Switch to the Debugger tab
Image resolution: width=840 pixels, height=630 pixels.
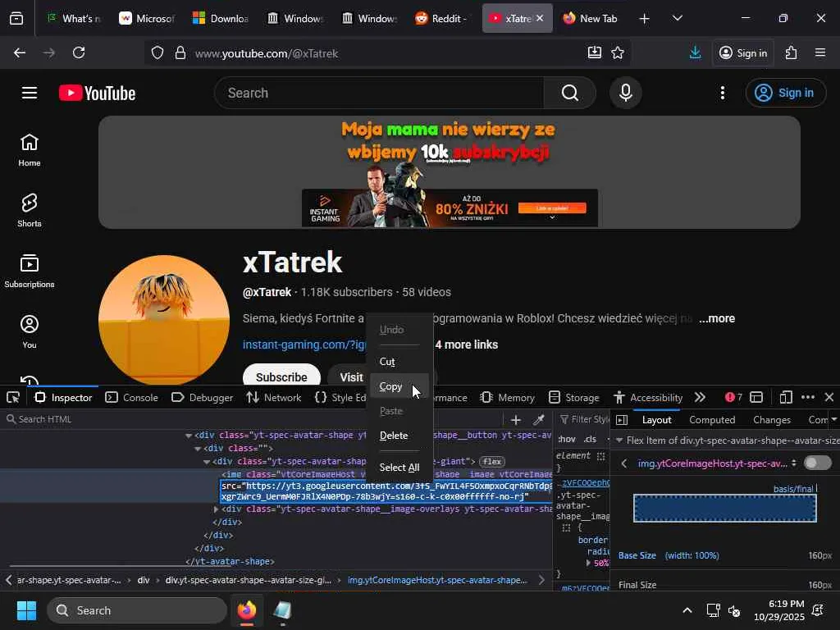click(202, 398)
